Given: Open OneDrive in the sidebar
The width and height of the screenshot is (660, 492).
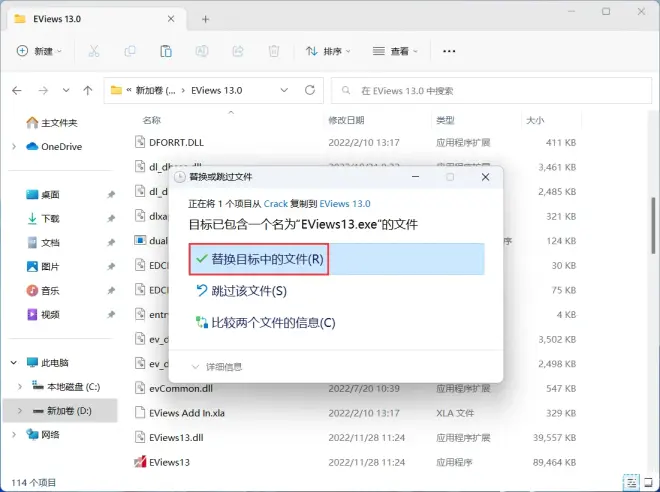Looking at the screenshot, I should point(54,146).
